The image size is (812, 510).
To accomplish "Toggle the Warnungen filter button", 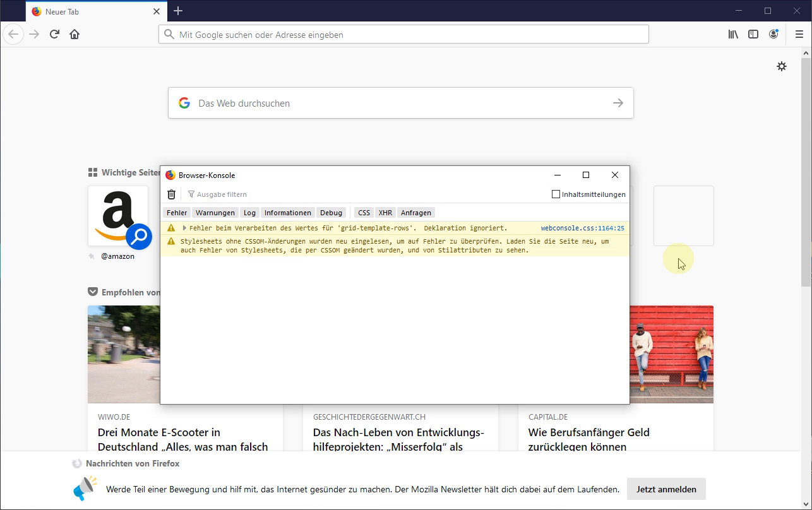I will pyautogui.click(x=215, y=213).
